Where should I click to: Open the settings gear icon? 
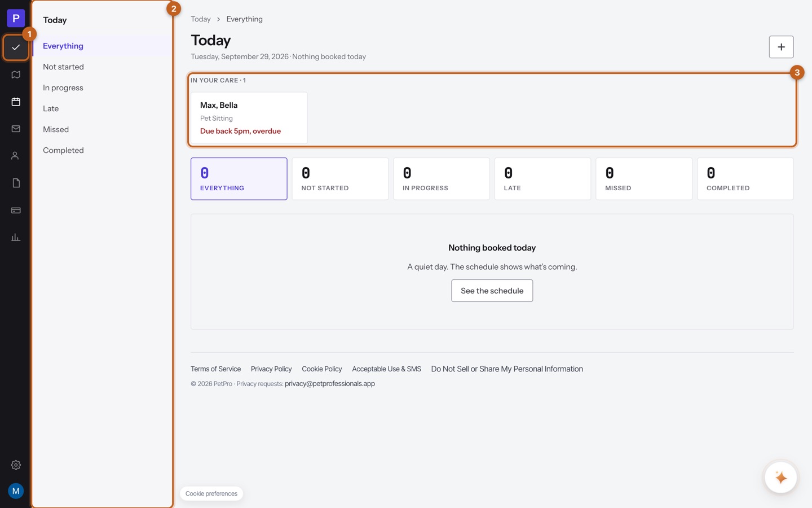tap(16, 465)
